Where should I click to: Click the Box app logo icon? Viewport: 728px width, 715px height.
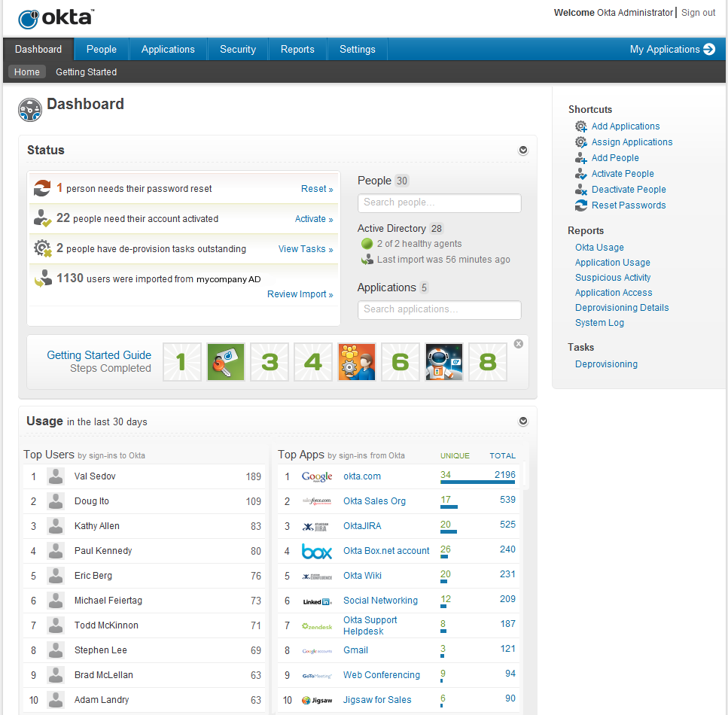317,551
